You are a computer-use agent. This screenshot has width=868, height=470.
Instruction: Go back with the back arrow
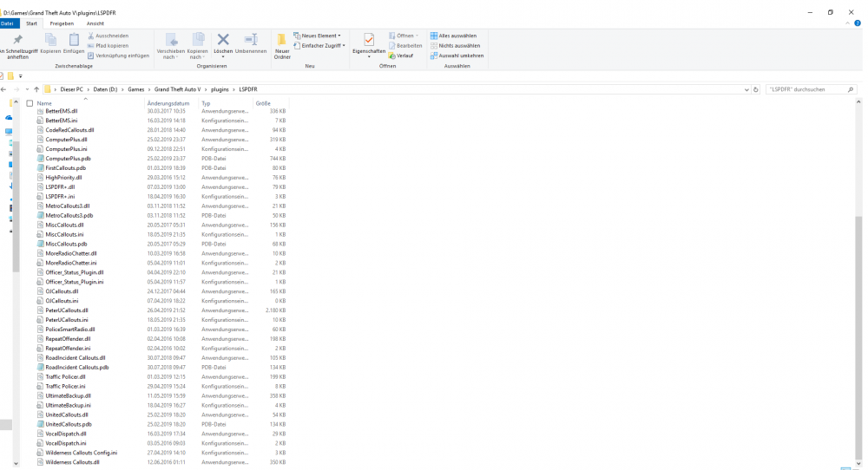[x=3, y=89]
